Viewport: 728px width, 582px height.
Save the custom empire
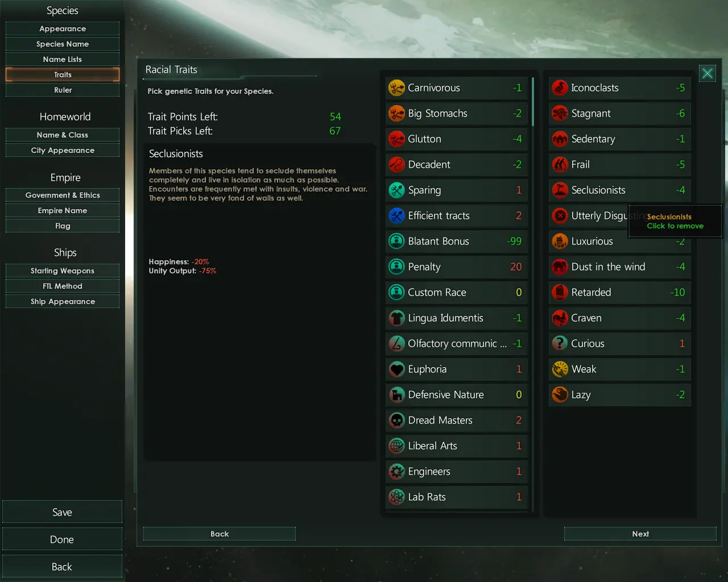coord(62,512)
